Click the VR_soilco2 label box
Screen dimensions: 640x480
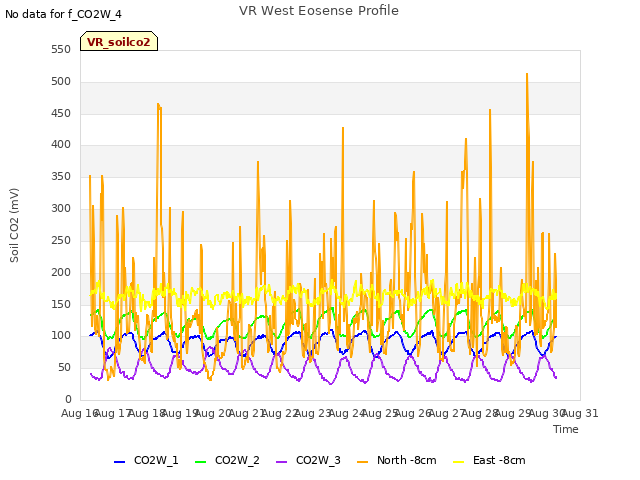pos(119,41)
